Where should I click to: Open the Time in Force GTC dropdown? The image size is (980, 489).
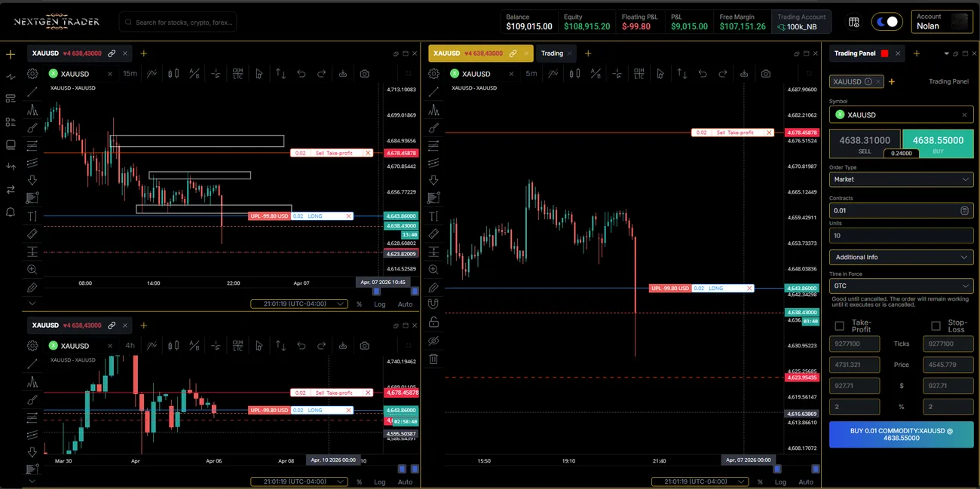(901, 286)
